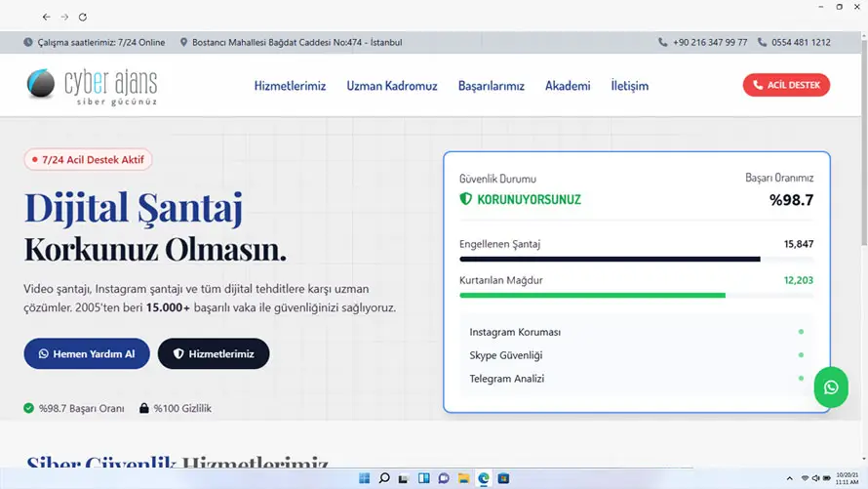The width and height of the screenshot is (868, 489).
Task: Open the taskbar clock and date
Action: click(847, 478)
